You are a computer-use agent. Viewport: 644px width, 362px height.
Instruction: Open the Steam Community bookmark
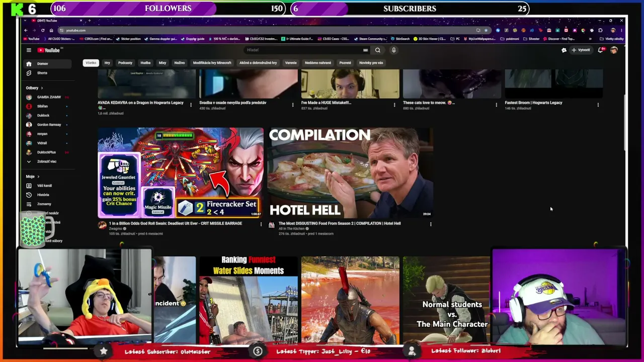pos(370,39)
